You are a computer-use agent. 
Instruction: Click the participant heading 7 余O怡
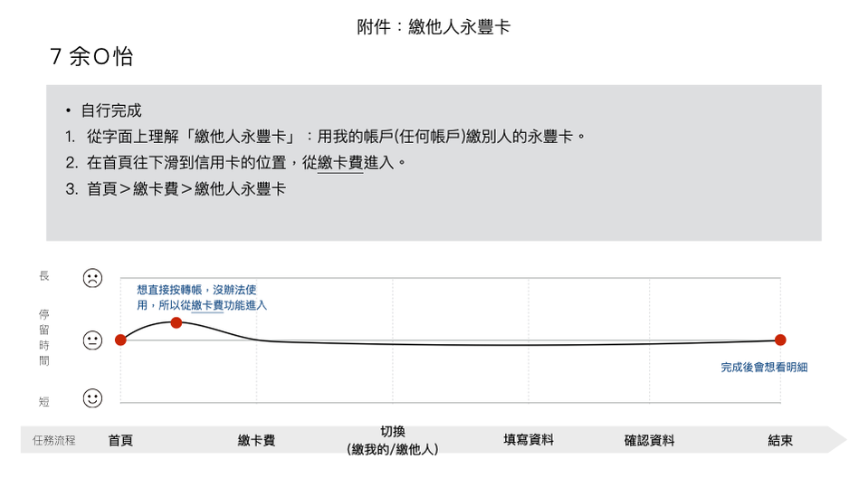91,56
